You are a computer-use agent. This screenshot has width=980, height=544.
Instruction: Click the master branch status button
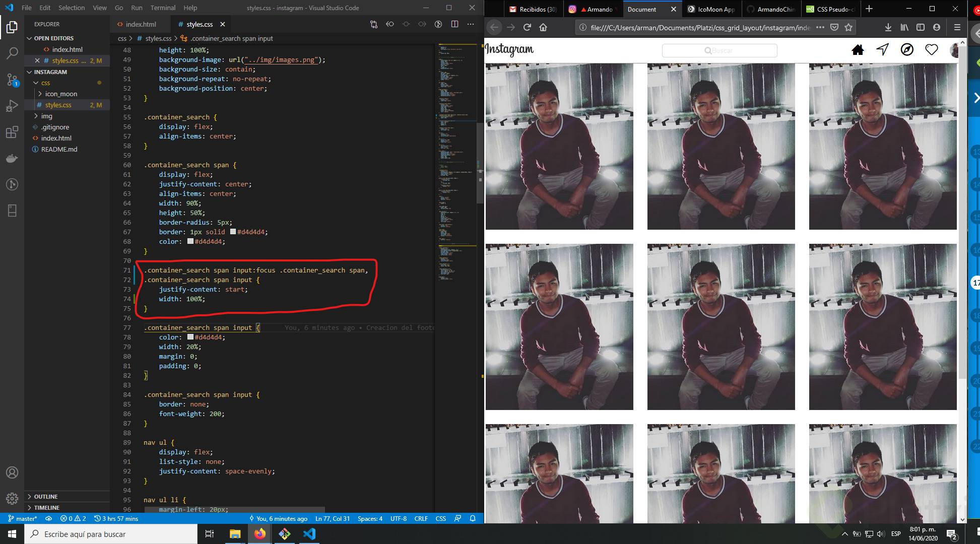point(23,518)
